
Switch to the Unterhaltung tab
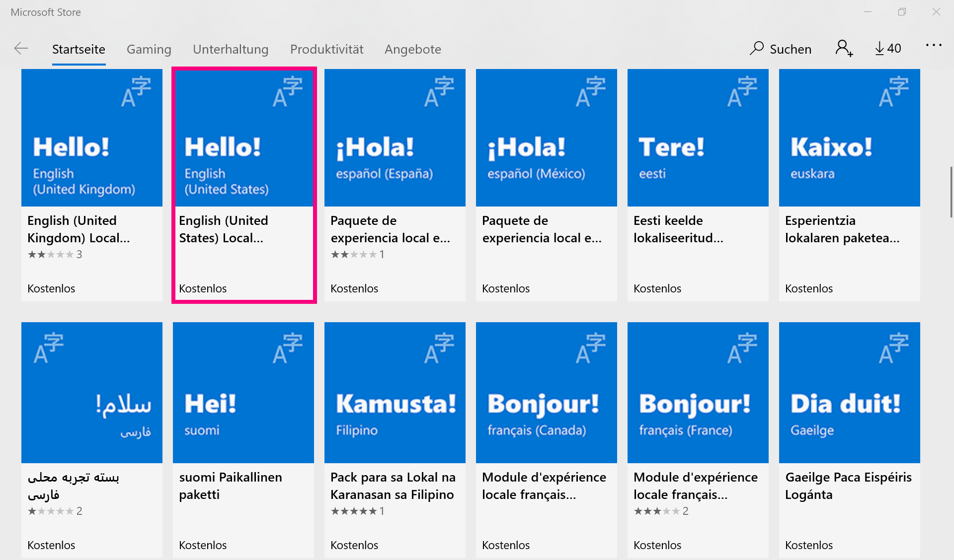click(x=231, y=49)
